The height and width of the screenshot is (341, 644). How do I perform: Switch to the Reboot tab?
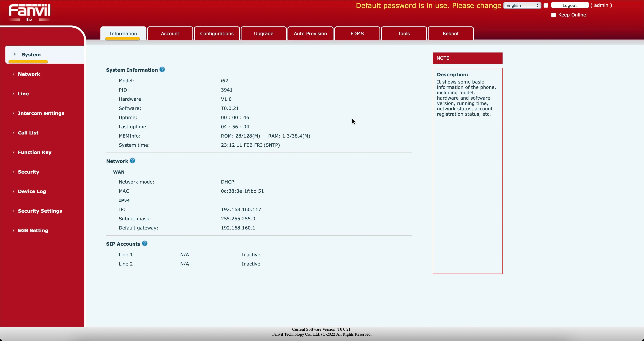(450, 34)
